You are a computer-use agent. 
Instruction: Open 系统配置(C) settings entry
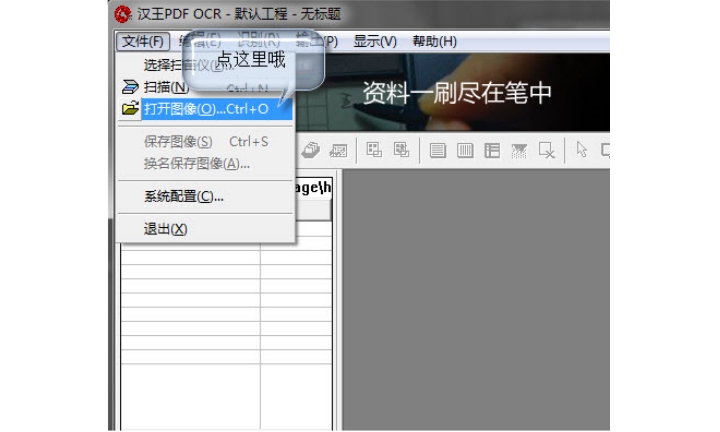[x=183, y=196]
